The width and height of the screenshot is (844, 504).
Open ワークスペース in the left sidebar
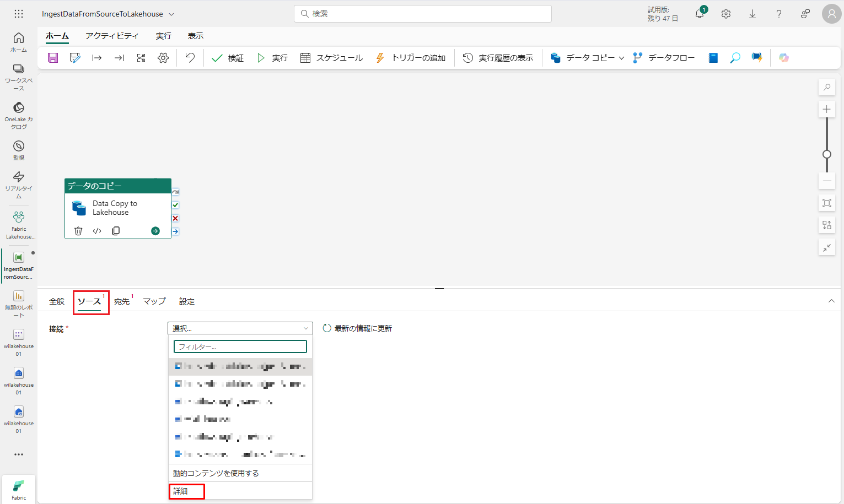pyautogui.click(x=19, y=77)
